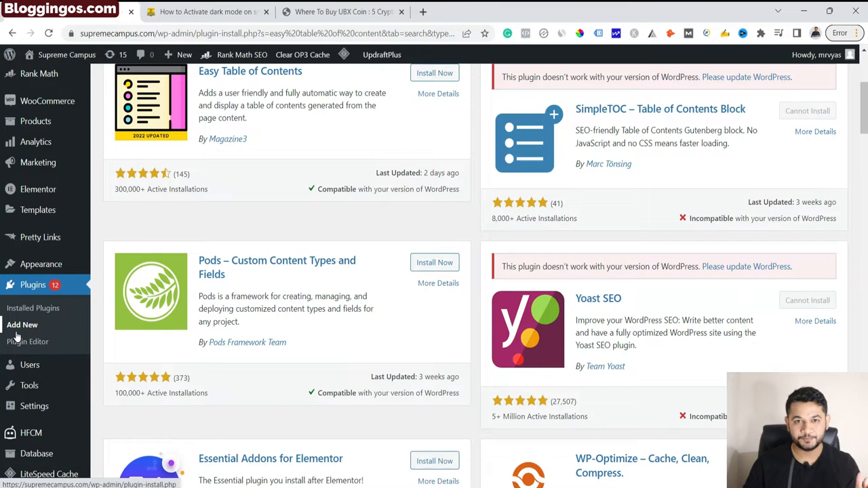View More Details for SimpleTOC
Image resolution: width=868 pixels, height=488 pixels.
tap(815, 131)
